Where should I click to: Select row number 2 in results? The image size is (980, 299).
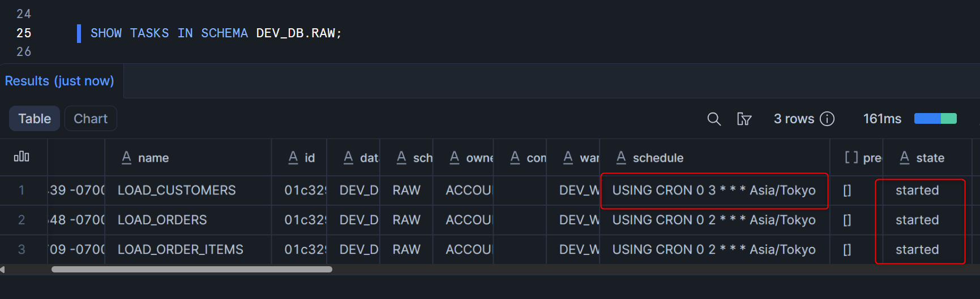22,220
